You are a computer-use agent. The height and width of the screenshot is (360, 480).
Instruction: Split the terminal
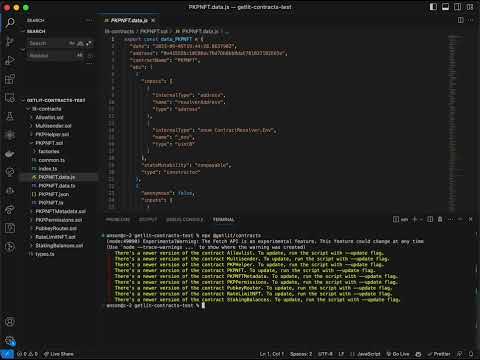pyautogui.click(x=430, y=219)
